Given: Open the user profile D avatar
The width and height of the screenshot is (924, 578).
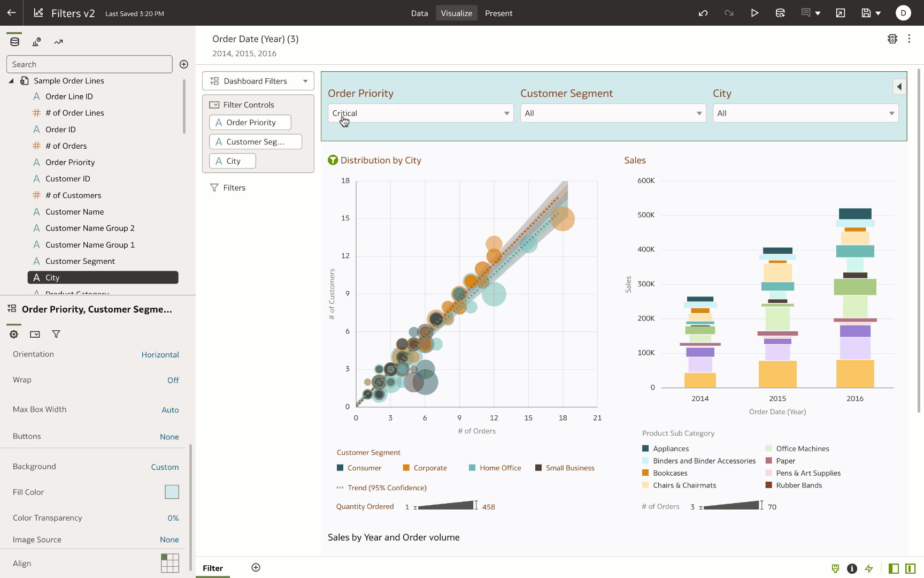Looking at the screenshot, I should pyautogui.click(x=903, y=13).
